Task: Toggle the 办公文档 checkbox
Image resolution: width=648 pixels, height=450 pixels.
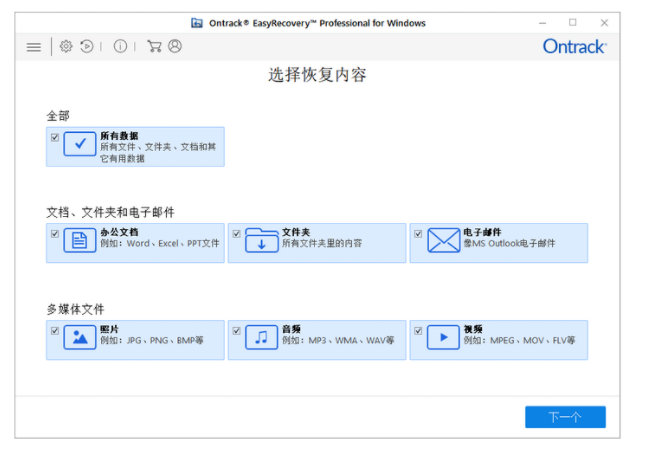Action: 55,234
